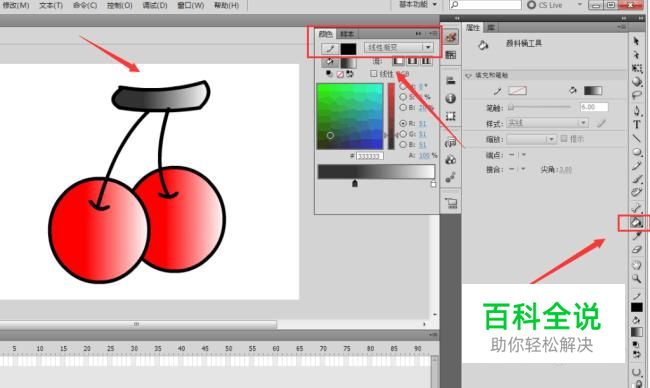Click the dark gradient stop on gradient bar

click(x=355, y=183)
